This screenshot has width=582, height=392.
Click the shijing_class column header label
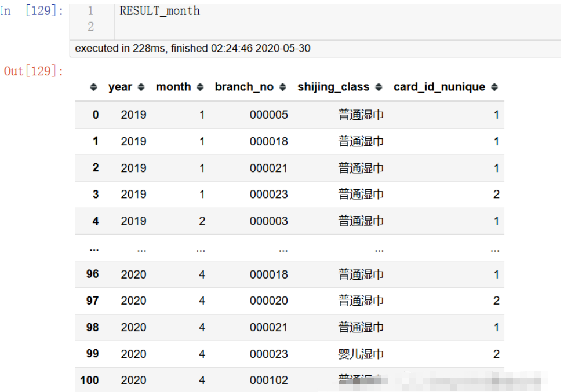pyautogui.click(x=333, y=87)
